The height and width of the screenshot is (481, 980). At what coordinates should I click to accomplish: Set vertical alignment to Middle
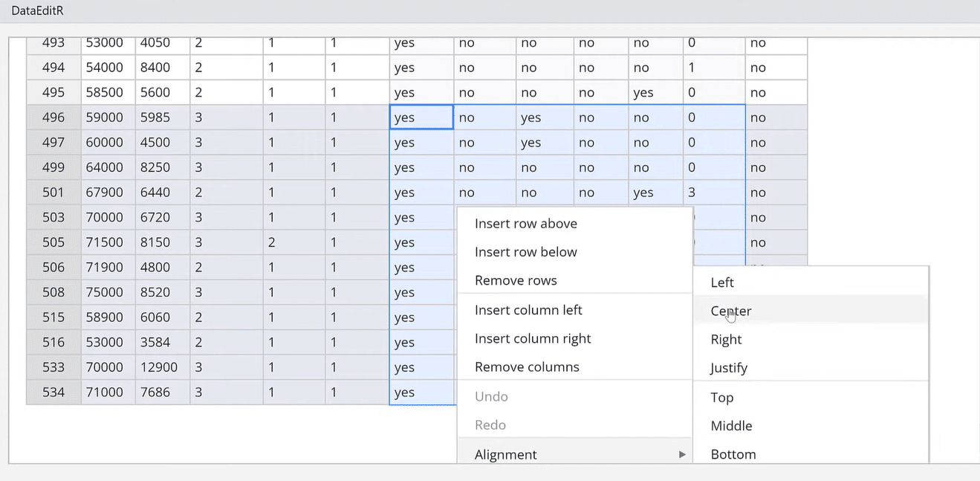click(811, 425)
